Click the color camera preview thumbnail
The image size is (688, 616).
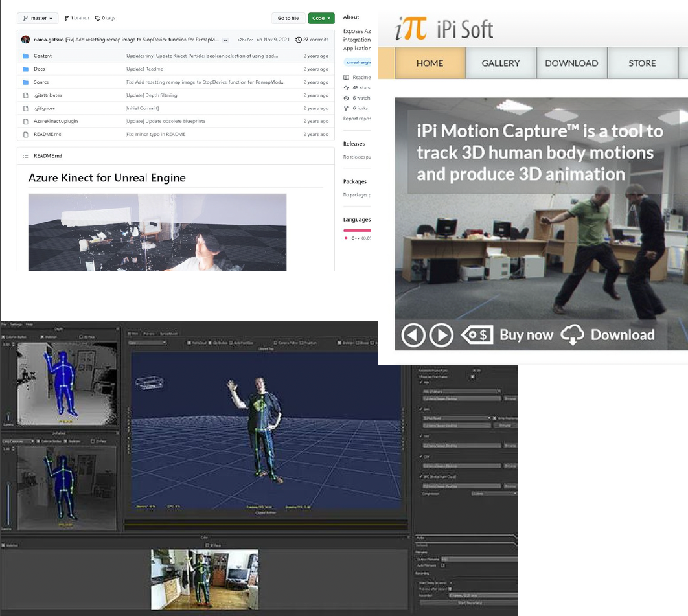[205, 580]
